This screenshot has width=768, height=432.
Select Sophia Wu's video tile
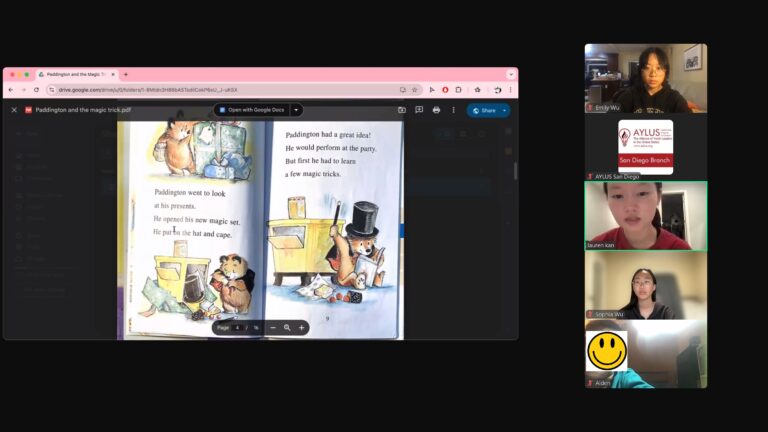pos(646,285)
